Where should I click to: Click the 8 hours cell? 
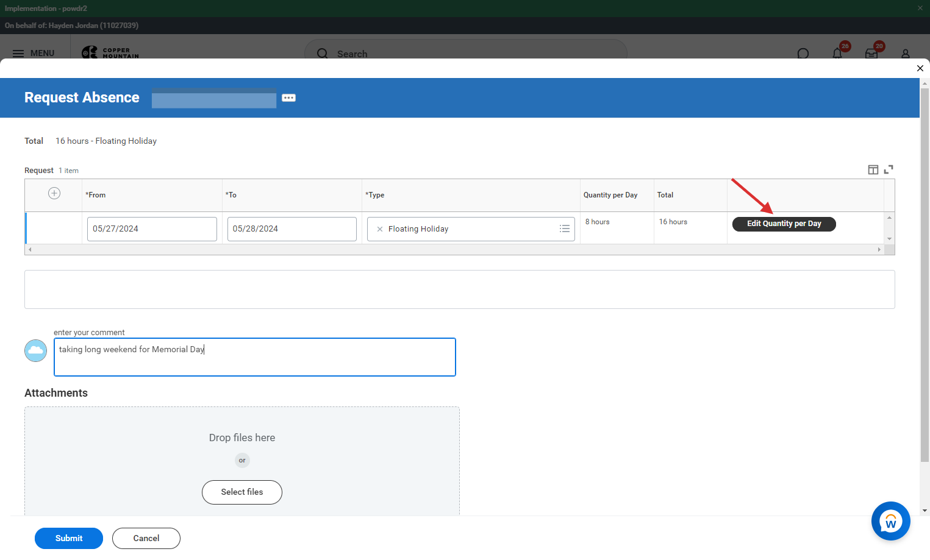pyautogui.click(x=617, y=228)
